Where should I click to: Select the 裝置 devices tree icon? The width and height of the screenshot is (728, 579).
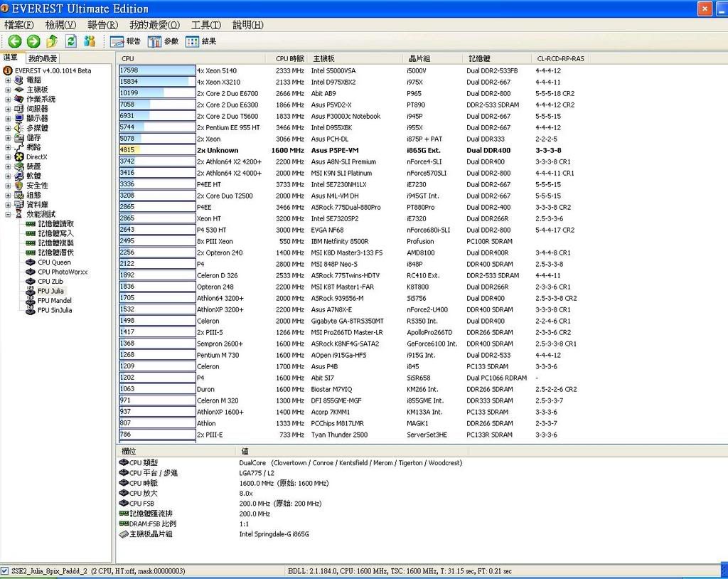tap(19, 166)
